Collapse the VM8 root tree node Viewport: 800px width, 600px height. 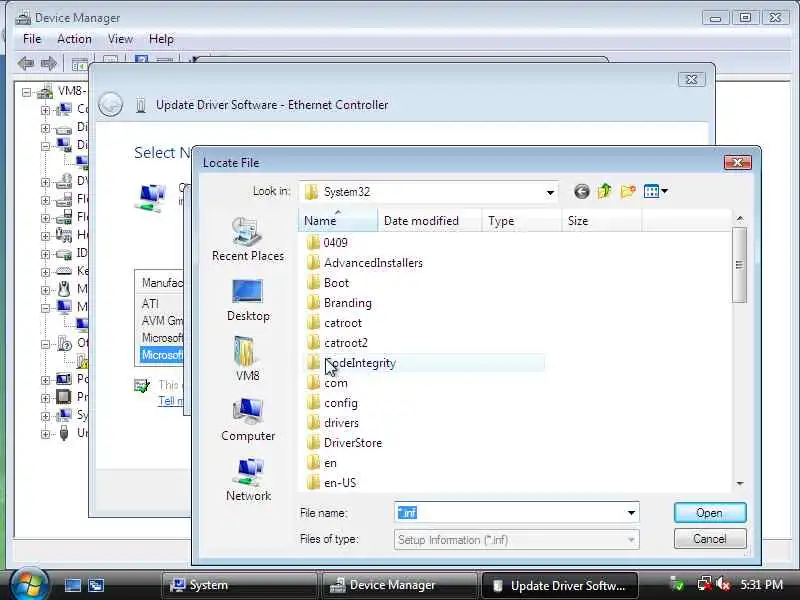click(27, 92)
